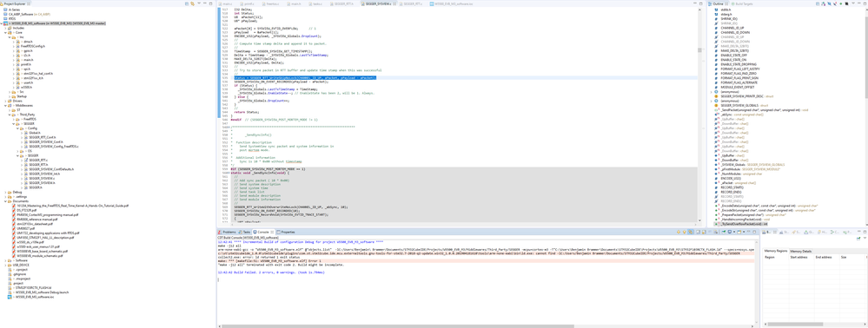This screenshot has height=328, width=868.
Task: Expand the FreeRTOS folder under Third_Party
Action: pyautogui.click(x=15, y=119)
